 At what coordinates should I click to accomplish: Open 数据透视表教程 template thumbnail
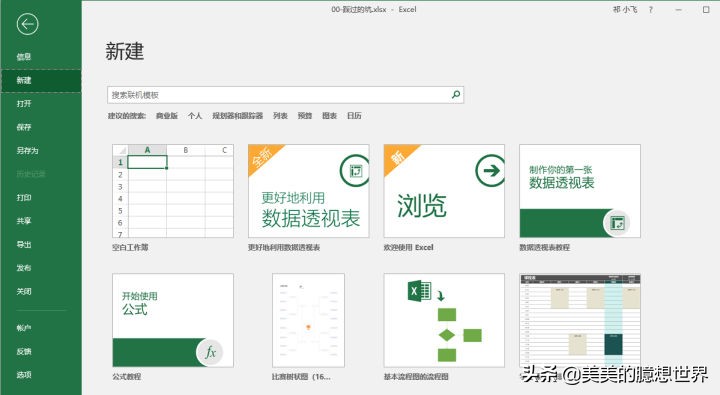coord(580,191)
